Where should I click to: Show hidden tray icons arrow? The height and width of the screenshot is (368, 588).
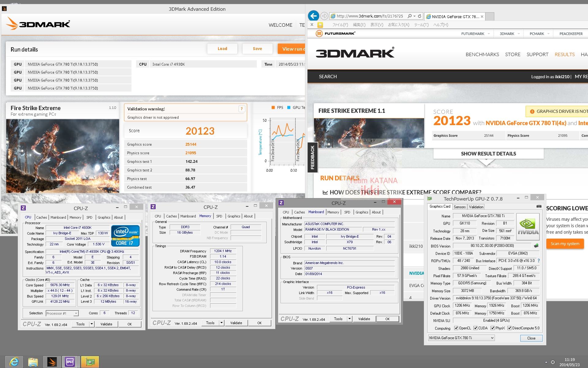pyautogui.click(x=546, y=362)
